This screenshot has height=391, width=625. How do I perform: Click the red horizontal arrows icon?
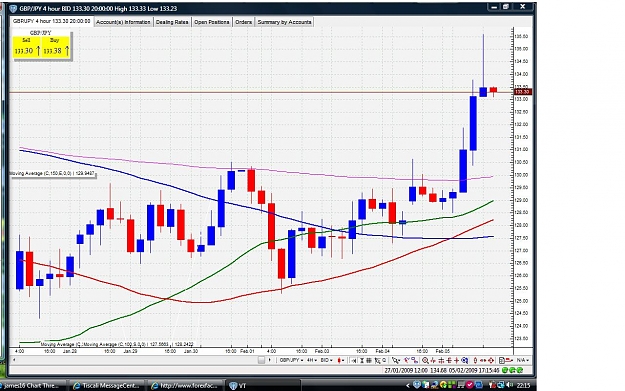483,360
